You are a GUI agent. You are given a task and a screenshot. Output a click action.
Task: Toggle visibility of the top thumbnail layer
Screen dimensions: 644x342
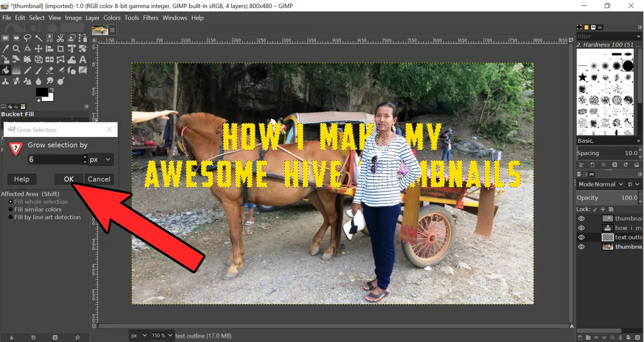click(581, 219)
